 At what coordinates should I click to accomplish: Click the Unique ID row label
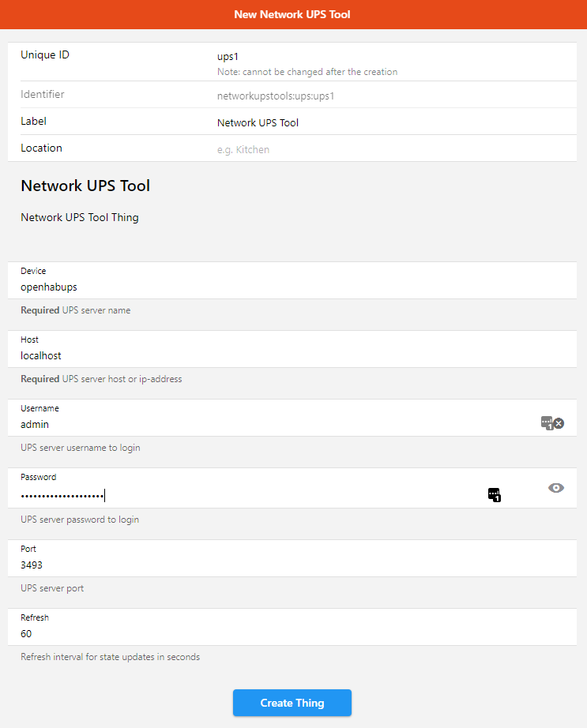point(51,55)
